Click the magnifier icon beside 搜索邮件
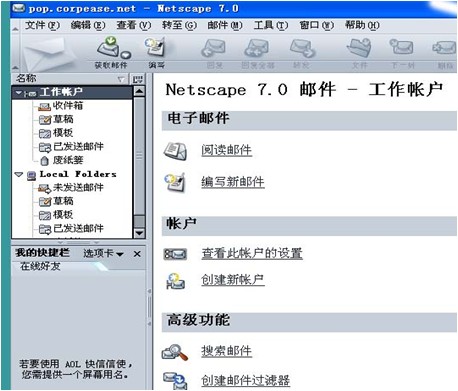The height and width of the screenshot is (391, 458). pyautogui.click(x=175, y=352)
